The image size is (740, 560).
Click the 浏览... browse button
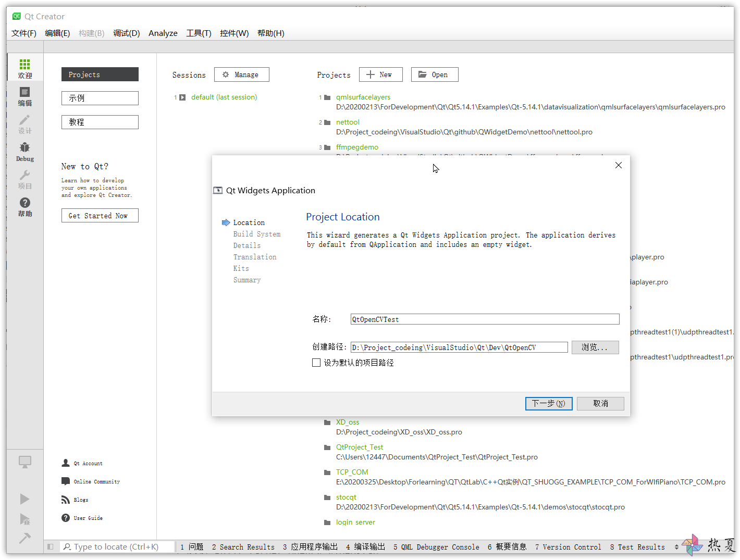point(595,347)
